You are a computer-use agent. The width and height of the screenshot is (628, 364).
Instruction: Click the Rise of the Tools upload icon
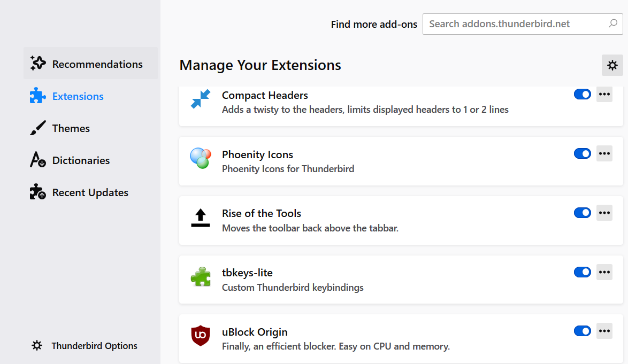[201, 218]
